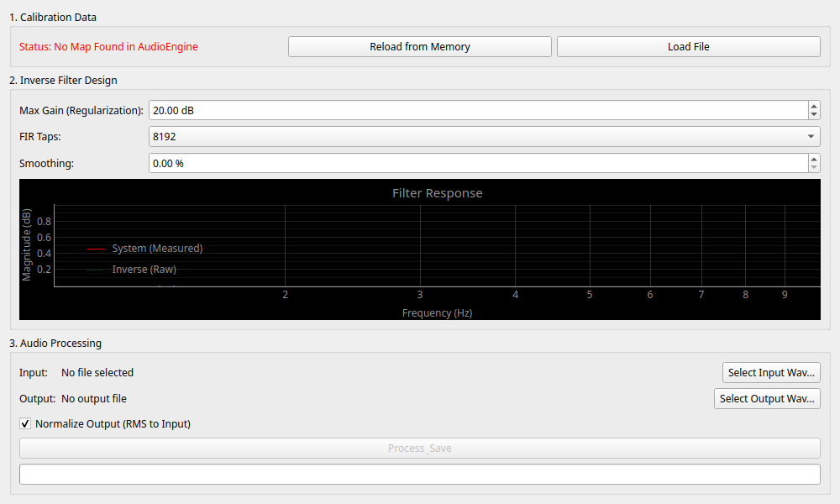Click the Load File button

[688, 47]
